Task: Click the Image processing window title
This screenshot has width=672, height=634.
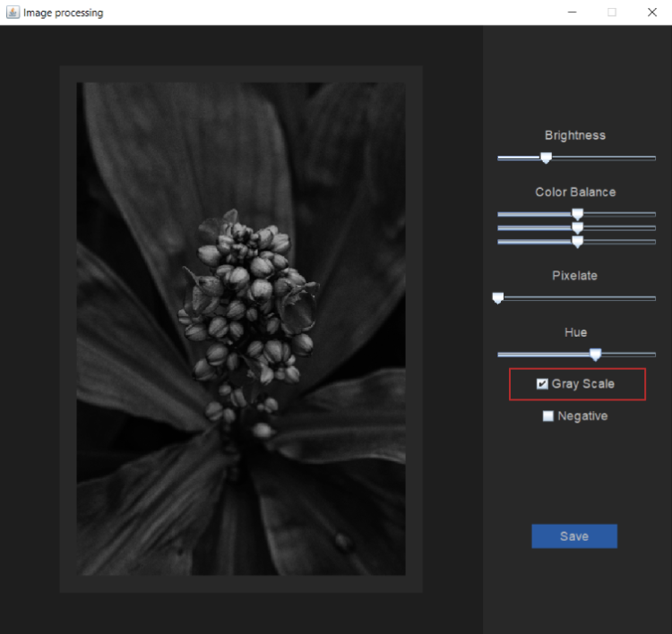Action: click(64, 13)
